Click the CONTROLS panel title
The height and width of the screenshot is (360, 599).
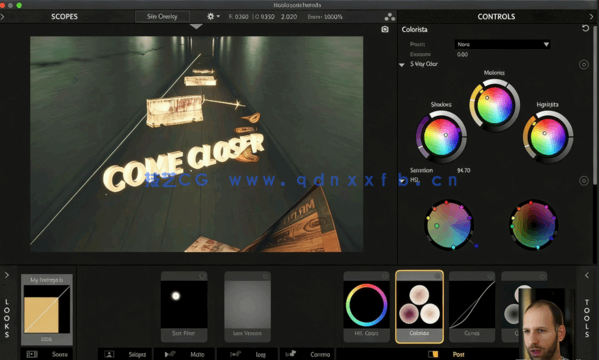point(496,16)
